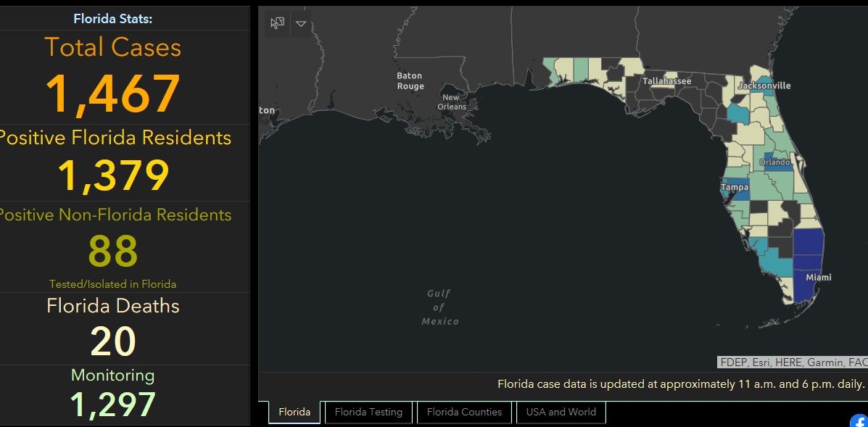Select the Florida Deaths count 20
This screenshot has width=868, height=427.
113,341
